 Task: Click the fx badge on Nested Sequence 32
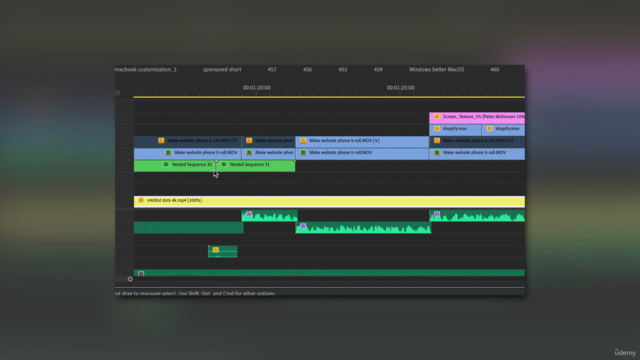coord(166,164)
